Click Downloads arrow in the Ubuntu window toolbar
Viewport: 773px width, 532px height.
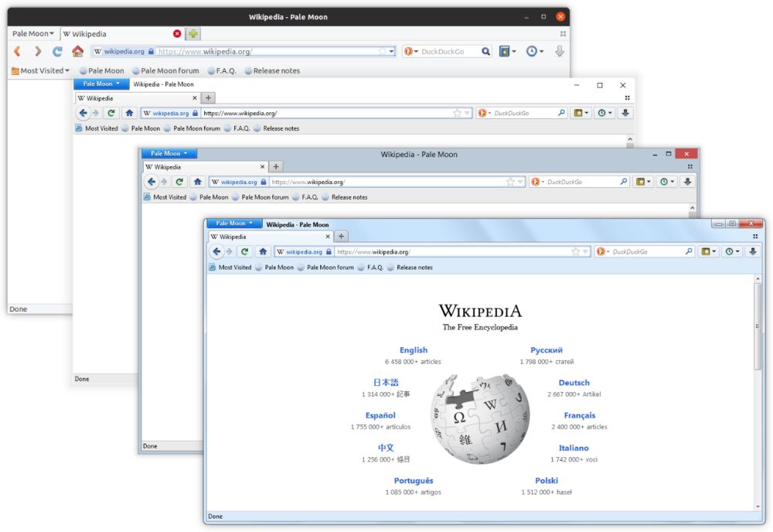(560, 51)
